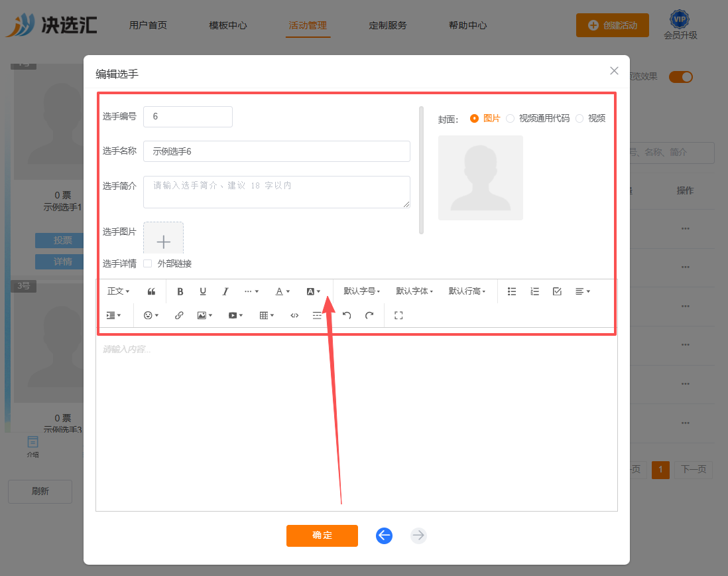Select 图片 cover type

[485, 118]
